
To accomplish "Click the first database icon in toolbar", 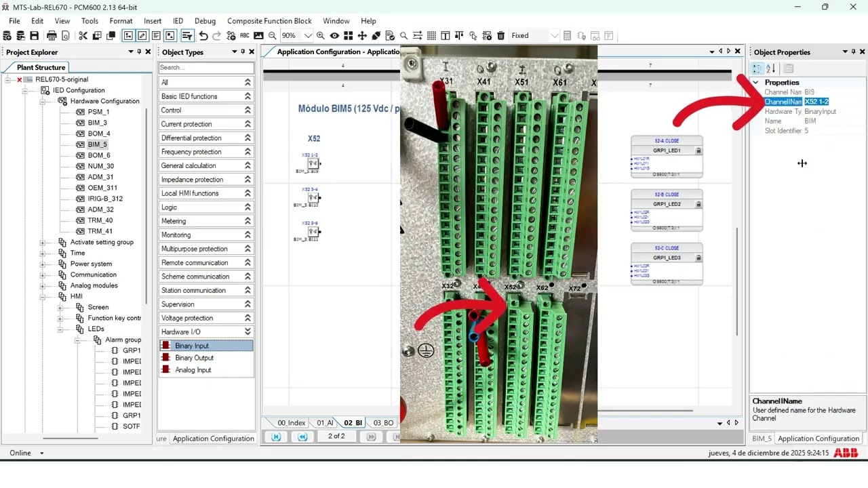I will coord(7,36).
